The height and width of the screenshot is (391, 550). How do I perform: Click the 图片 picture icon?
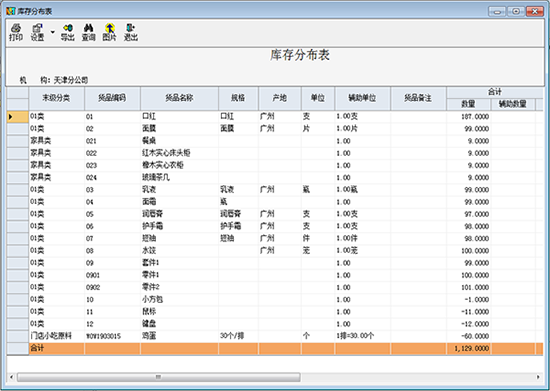109,32
